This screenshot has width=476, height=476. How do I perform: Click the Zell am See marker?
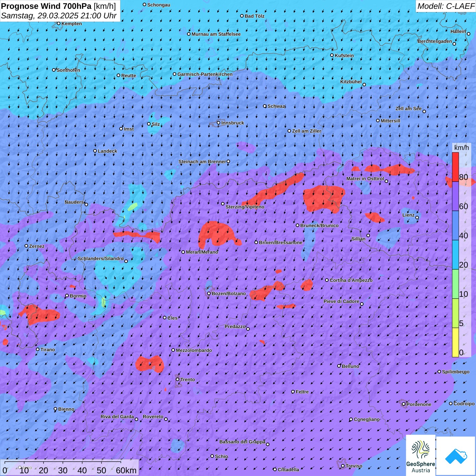point(424,111)
